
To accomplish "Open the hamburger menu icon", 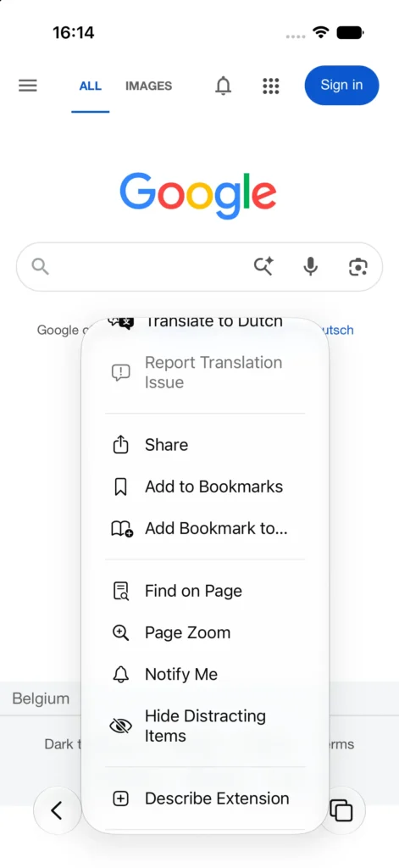I will point(28,86).
